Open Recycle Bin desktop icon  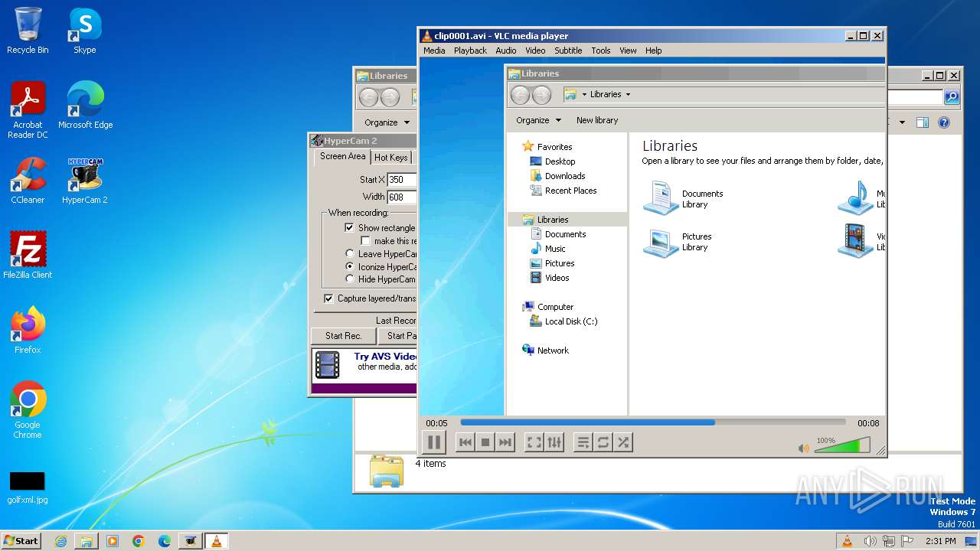point(28,31)
